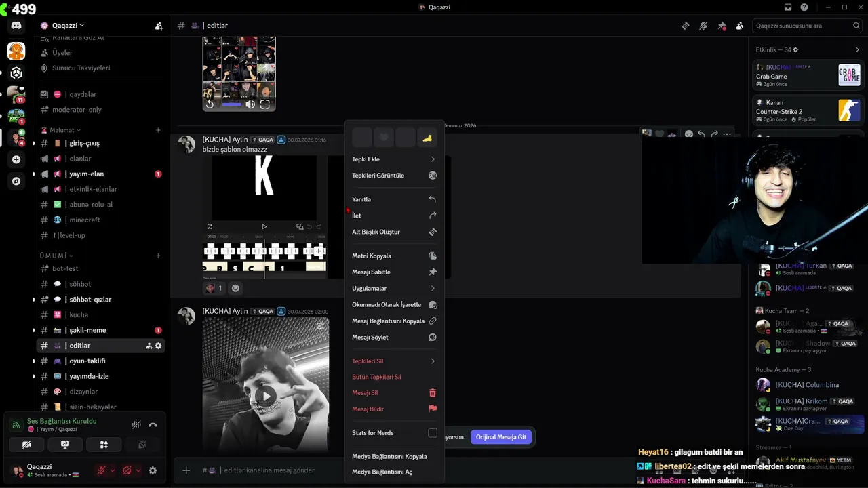
Task: Open Sunucu Takviyeleri server boosts
Action: click(100, 68)
